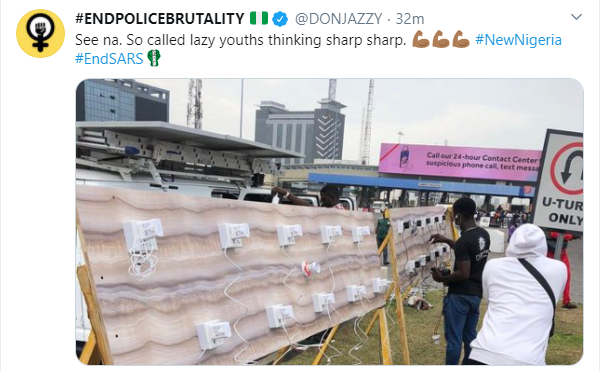
Task: Open the 32m timestamp link
Action: 410,19
